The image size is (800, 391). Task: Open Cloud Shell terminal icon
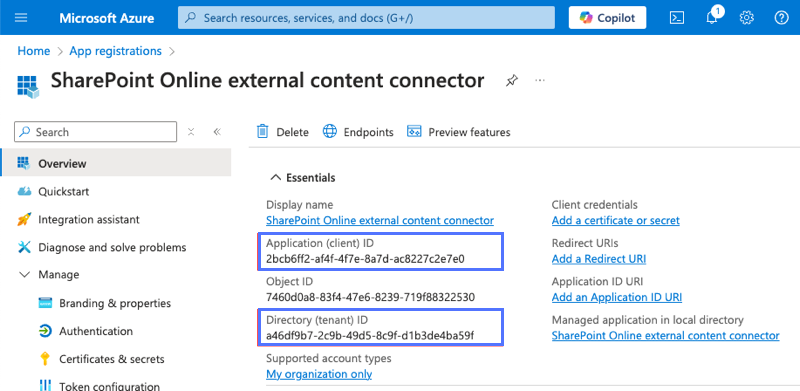[677, 18]
